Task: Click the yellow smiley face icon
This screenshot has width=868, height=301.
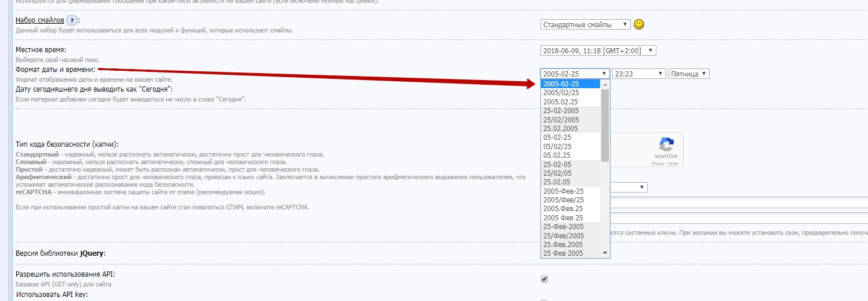Action: coord(638,24)
